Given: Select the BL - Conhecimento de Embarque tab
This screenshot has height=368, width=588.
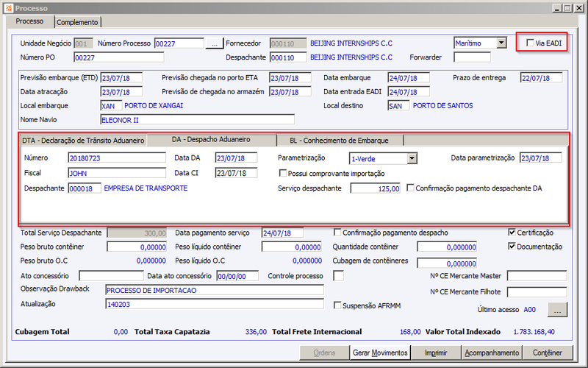Looking at the screenshot, I should coord(340,141).
